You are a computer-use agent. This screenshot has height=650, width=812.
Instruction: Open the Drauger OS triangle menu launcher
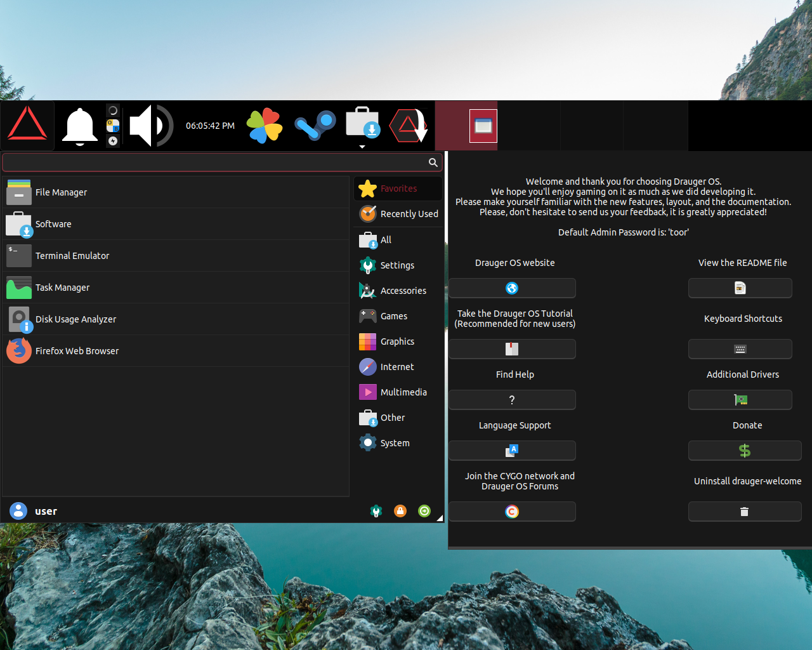pyautogui.click(x=27, y=125)
